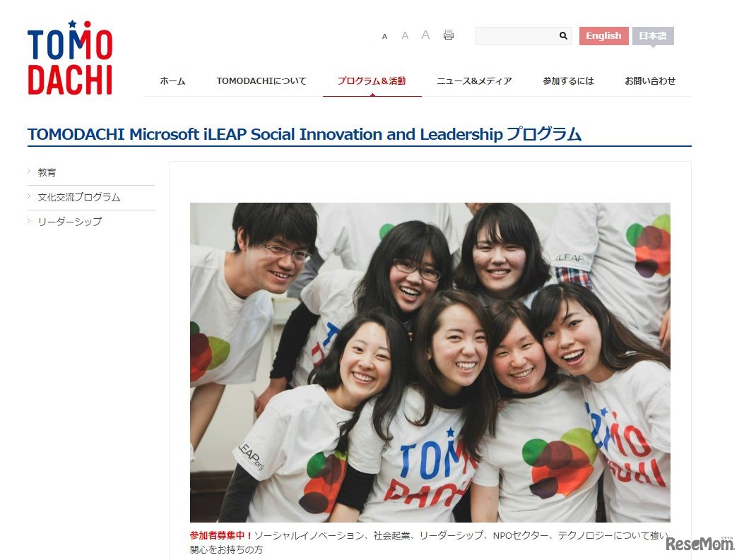The height and width of the screenshot is (560, 744).
Task: Click the search magnifier icon
Action: point(562,35)
